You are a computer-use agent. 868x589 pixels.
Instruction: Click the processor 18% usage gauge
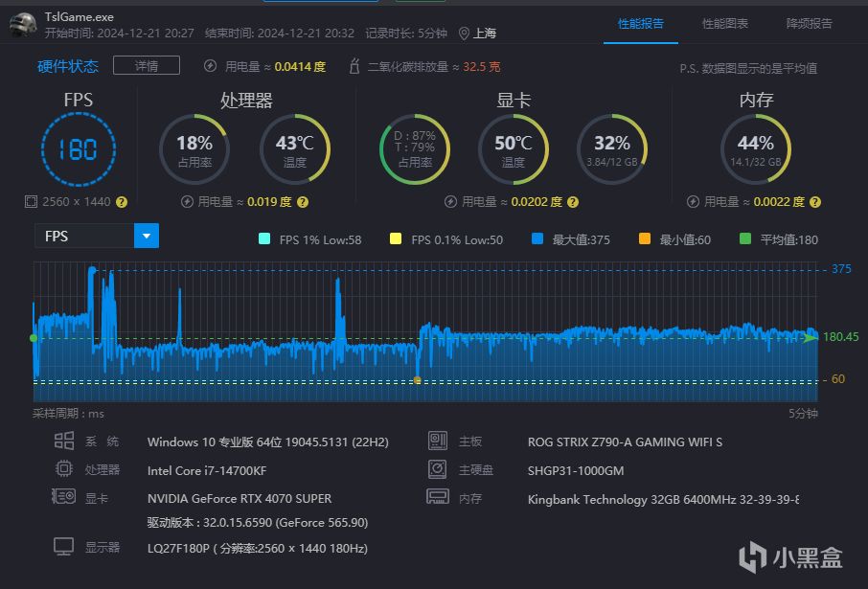pos(194,149)
